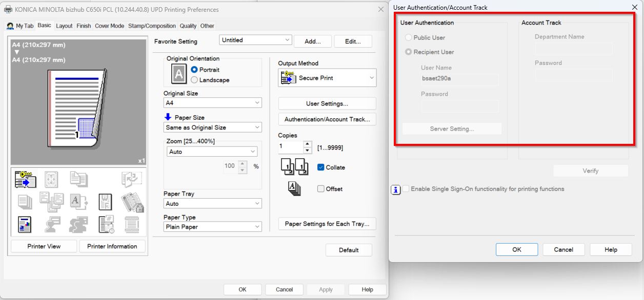Image resolution: width=644 pixels, height=300 pixels.
Task: Click the key icon inside Output Method box
Action: [288, 78]
